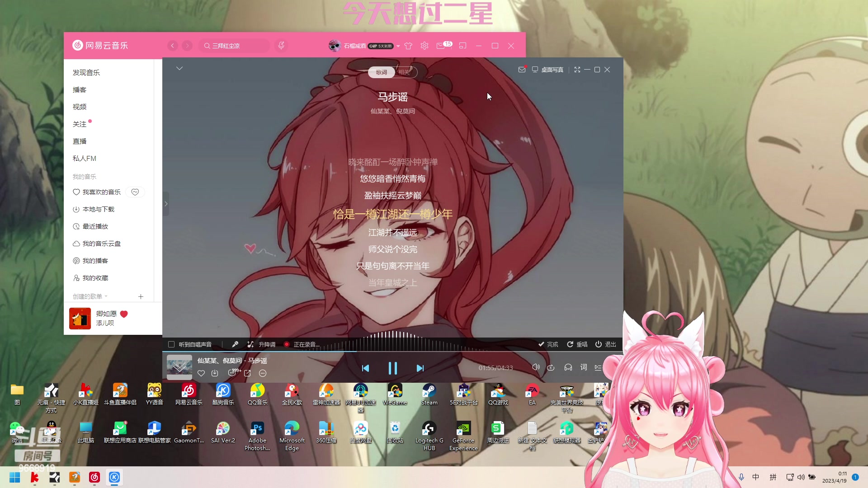
Task: Open the Steam desktop shortcut
Action: point(429,394)
